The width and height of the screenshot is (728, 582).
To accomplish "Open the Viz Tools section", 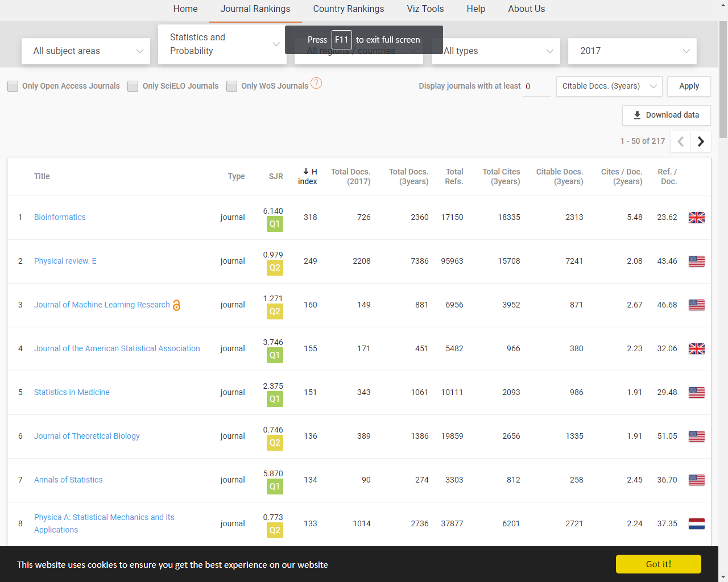I will pos(425,9).
